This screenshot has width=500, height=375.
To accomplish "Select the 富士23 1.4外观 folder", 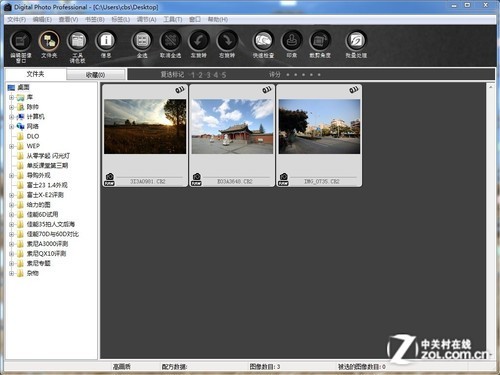I will point(47,185).
